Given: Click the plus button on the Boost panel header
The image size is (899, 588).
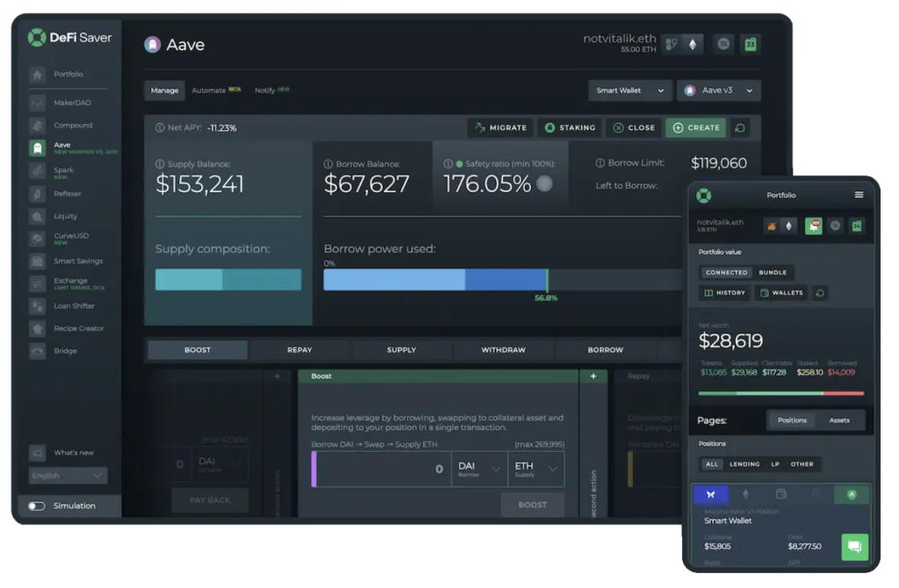Looking at the screenshot, I should pos(593,376).
